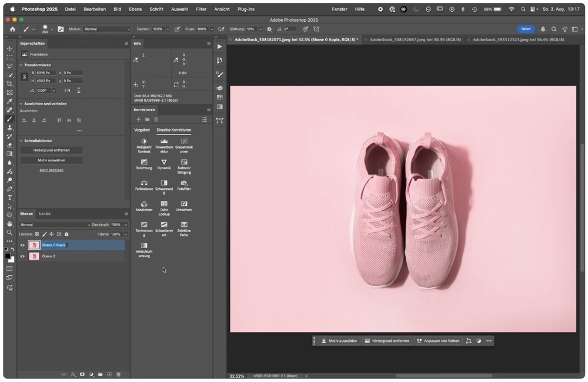Toggle visibility of Ebene 0 layer
This screenshot has width=588, height=382.
click(x=23, y=256)
